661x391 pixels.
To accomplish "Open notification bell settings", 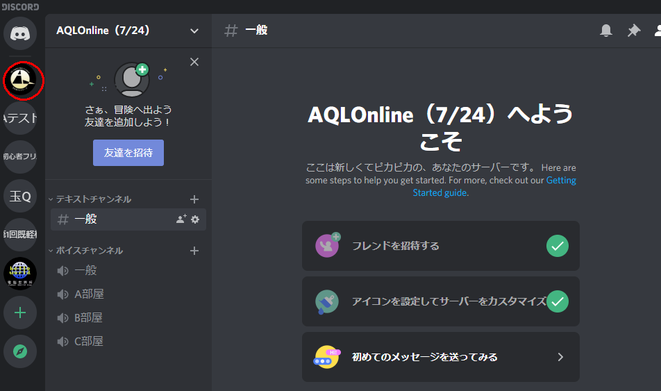I will (x=606, y=30).
